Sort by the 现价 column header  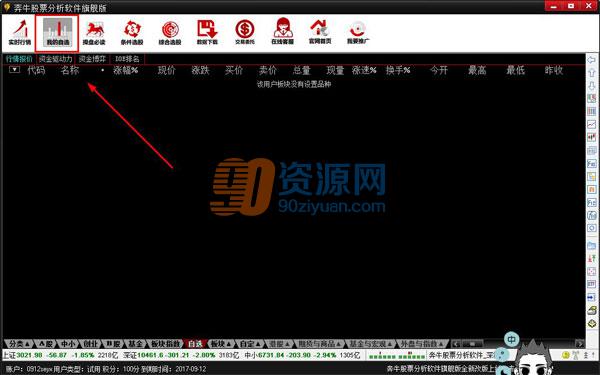166,70
